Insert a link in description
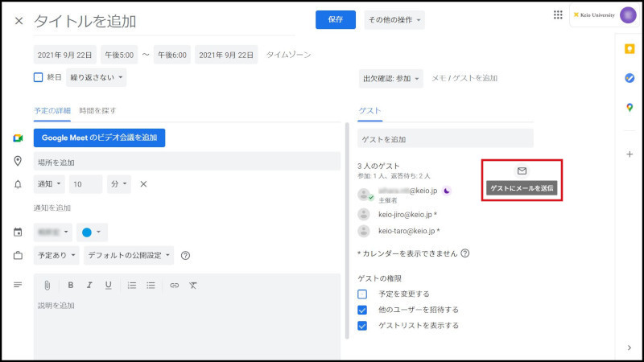The image size is (644, 362). 174,285
